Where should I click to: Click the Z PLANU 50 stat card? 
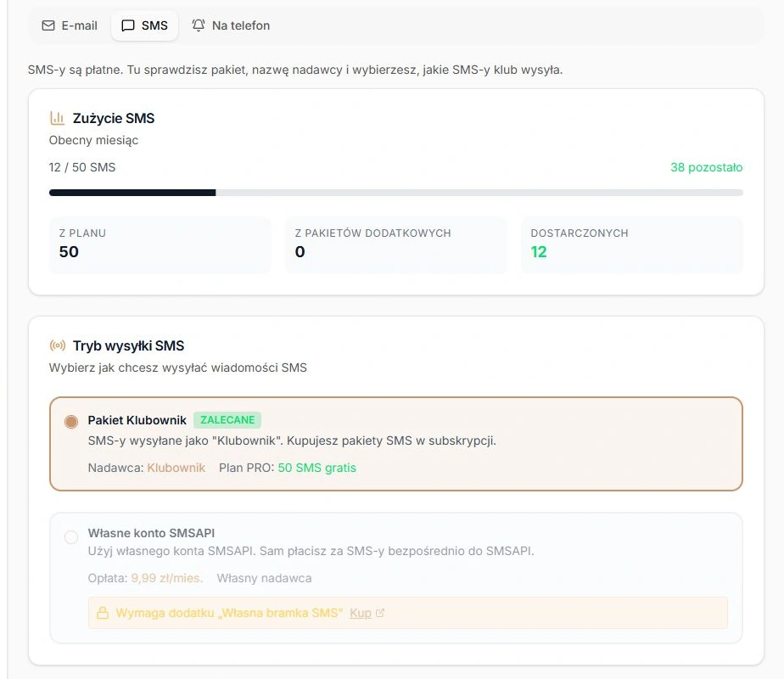click(160, 245)
